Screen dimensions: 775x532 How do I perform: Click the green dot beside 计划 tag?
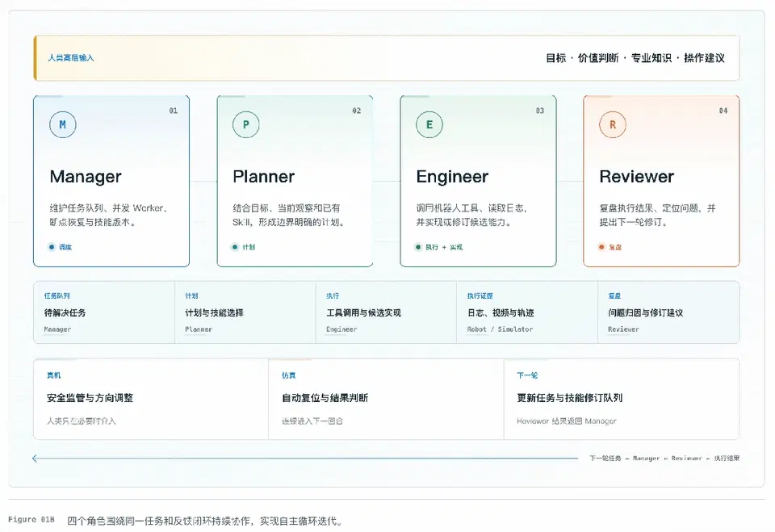(235, 247)
